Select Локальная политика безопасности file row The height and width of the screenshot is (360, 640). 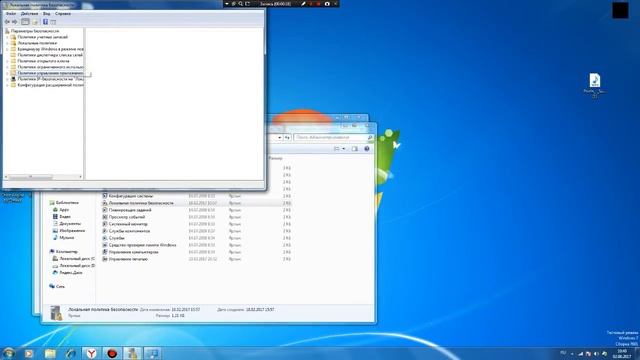pos(197,203)
